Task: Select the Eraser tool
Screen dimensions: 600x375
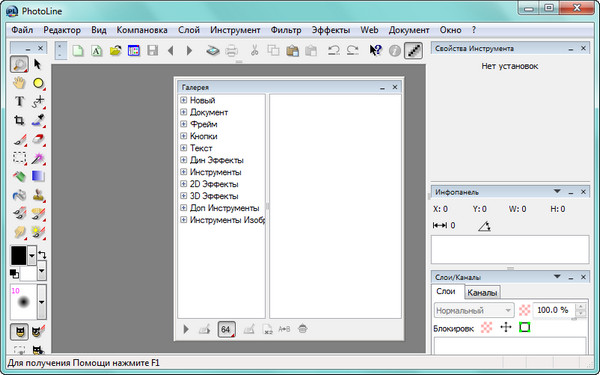Action: [38, 139]
